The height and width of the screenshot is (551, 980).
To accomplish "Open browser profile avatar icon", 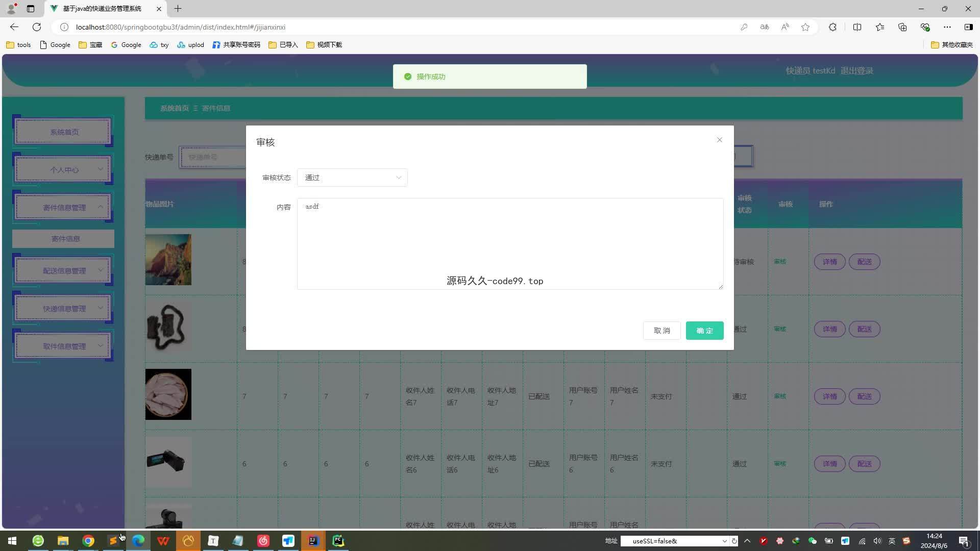I will pos(11,9).
